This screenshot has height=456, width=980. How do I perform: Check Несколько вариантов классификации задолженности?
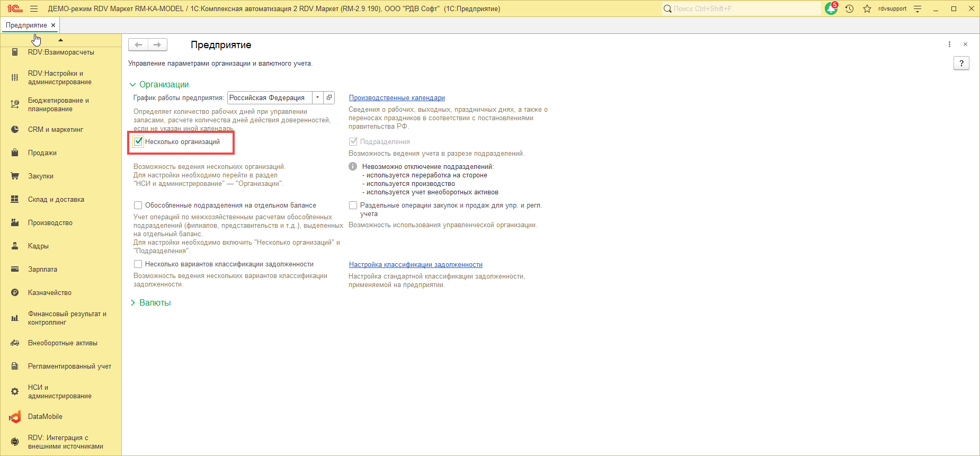[138, 264]
